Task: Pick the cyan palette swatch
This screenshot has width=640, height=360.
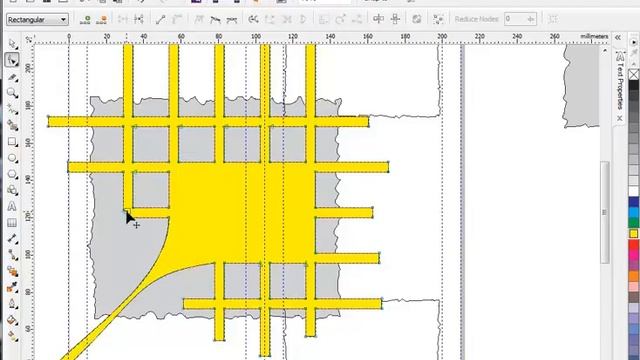Action: 634,213
